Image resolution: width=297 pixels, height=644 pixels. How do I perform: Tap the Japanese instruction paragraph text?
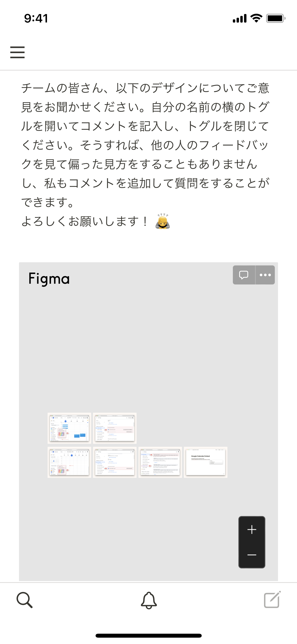[x=145, y=145]
